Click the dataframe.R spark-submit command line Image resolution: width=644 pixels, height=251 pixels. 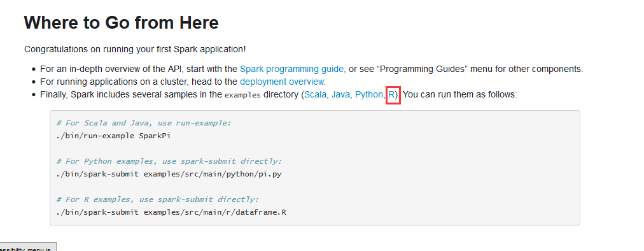tap(171, 212)
